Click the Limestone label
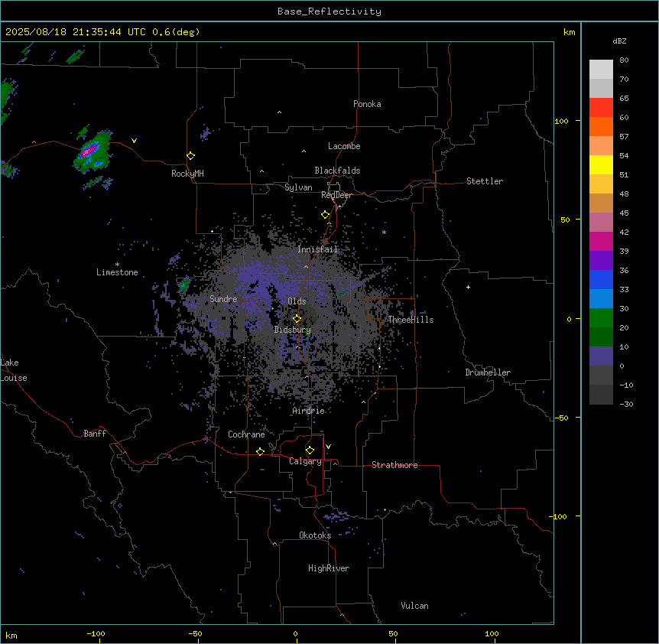The image size is (659, 644). click(x=117, y=272)
